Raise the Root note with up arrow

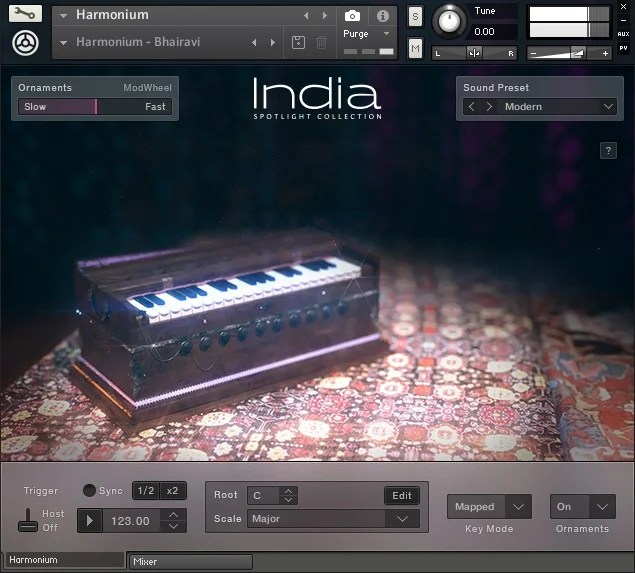(x=288, y=491)
